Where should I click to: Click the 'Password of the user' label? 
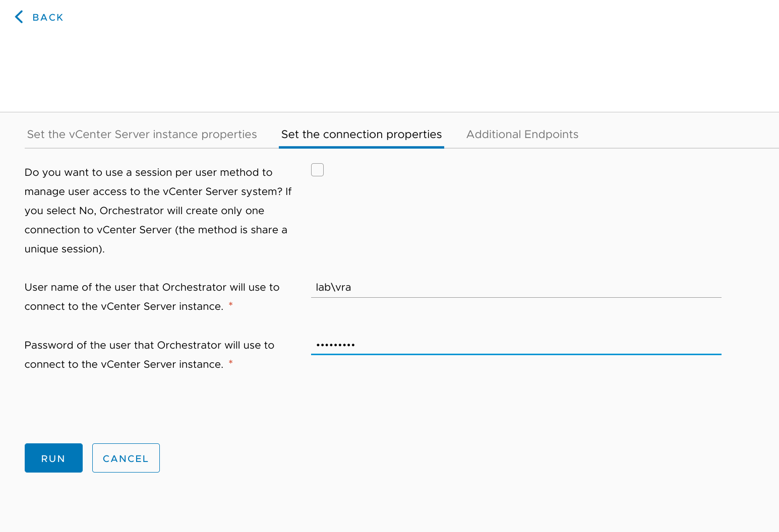149,355
